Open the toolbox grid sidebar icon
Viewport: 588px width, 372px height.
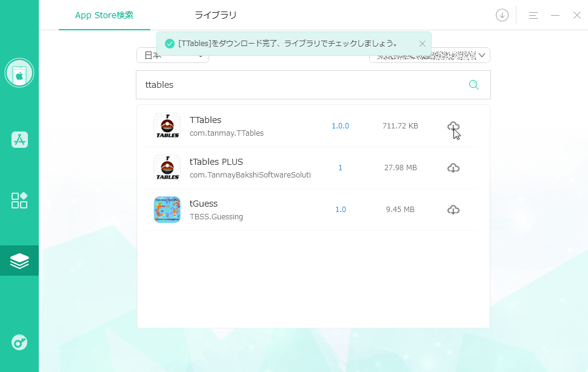(x=19, y=201)
